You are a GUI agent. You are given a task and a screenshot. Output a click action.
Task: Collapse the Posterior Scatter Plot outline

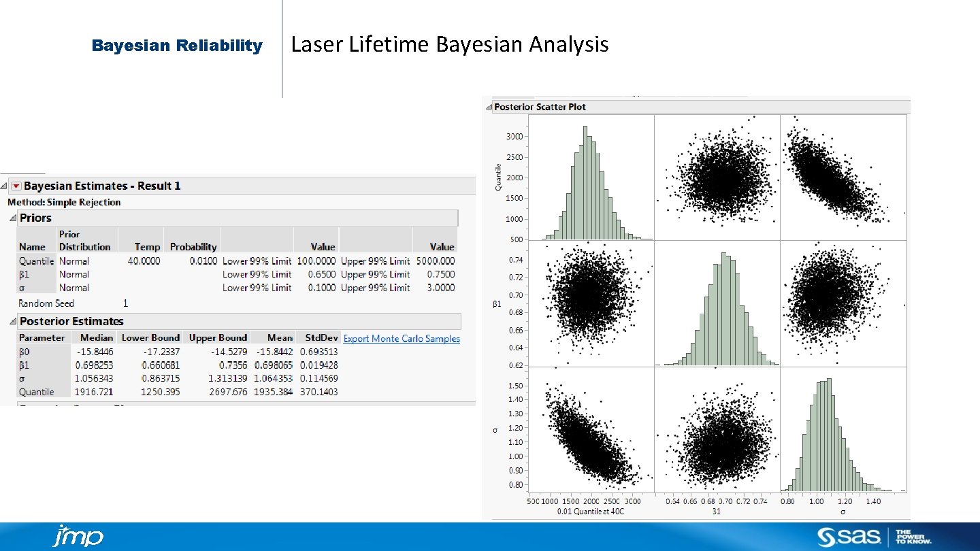491,107
